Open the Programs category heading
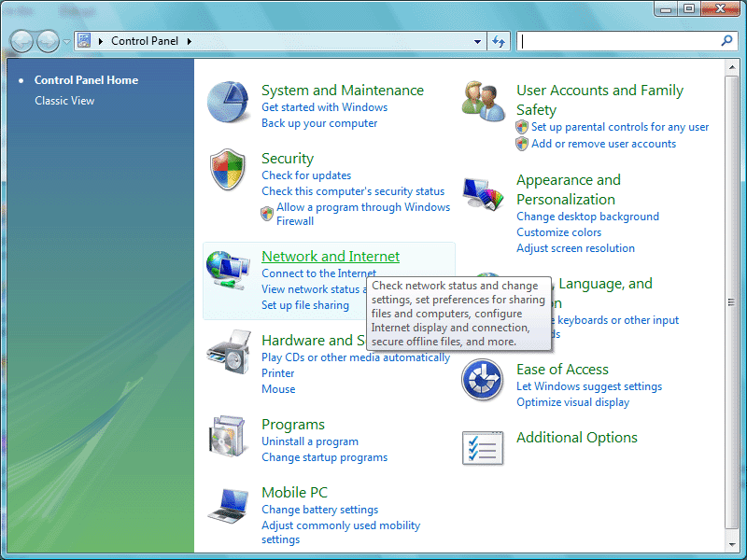The image size is (747, 560). pyautogui.click(x=293, y=425)
